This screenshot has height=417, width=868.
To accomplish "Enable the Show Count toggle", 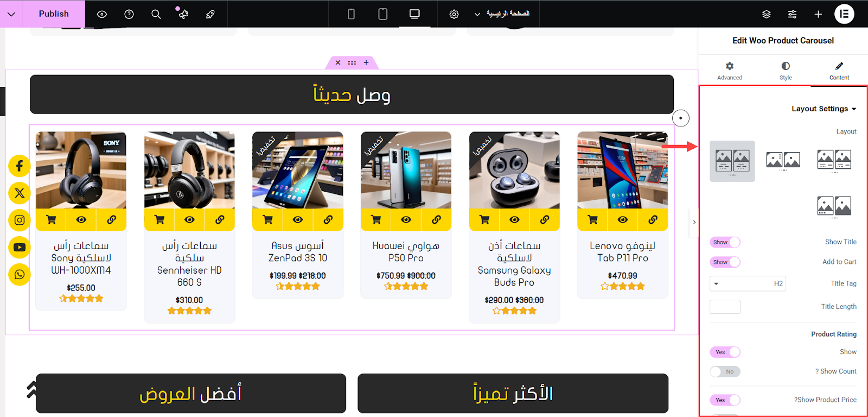I will 725,371.
